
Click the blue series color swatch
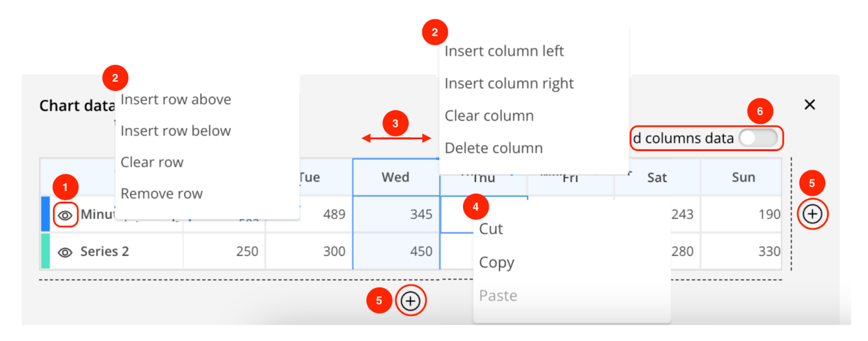pyautogui.click(x=46, y=214)
